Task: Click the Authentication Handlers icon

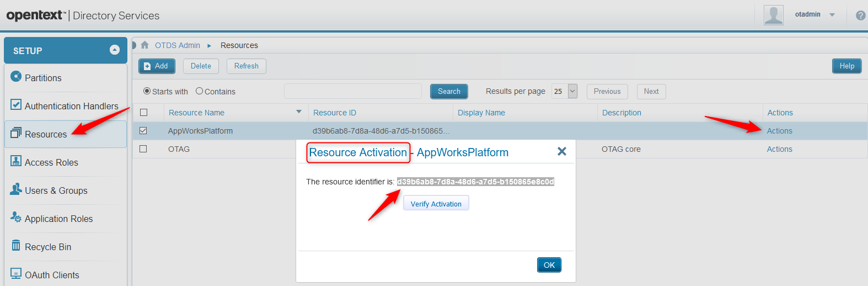Action: (x=16, y=104)
